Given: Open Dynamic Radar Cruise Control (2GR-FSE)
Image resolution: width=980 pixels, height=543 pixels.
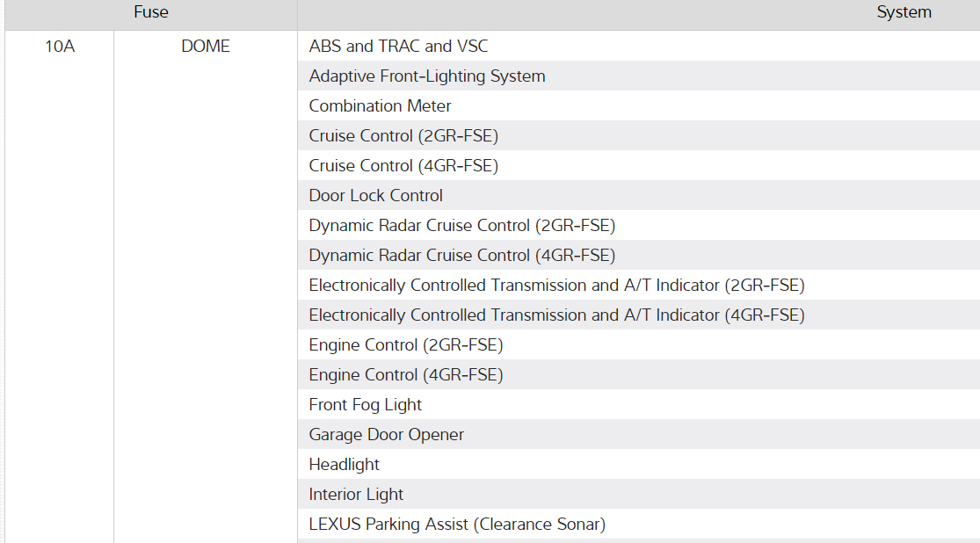Looking at the screenshot, I should [x=461, y=226].
